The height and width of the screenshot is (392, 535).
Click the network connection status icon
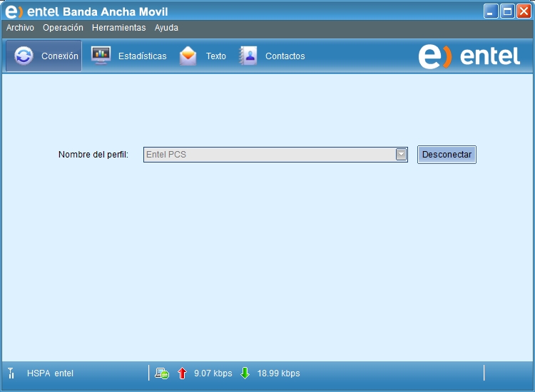[x=162, y=373]
